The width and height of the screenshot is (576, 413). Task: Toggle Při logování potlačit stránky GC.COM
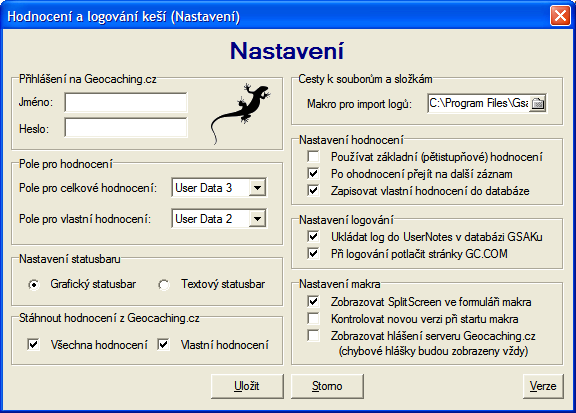313,253
